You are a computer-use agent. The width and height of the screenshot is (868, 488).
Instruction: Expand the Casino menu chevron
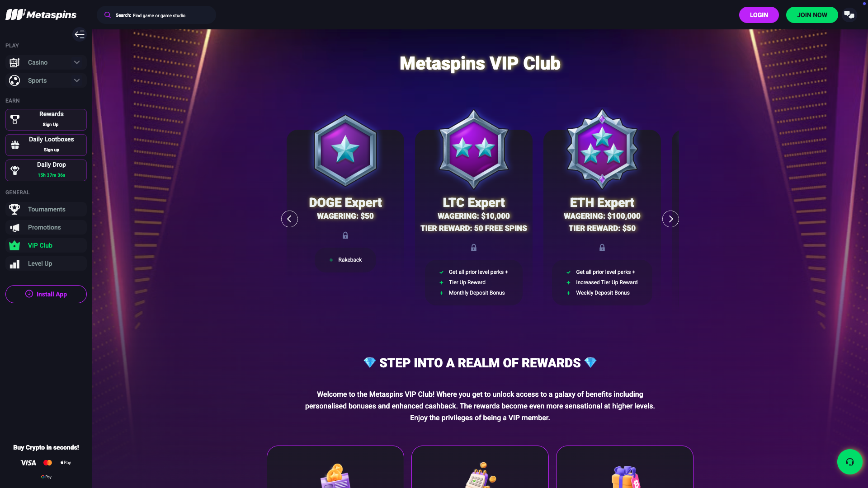[77, 62]
